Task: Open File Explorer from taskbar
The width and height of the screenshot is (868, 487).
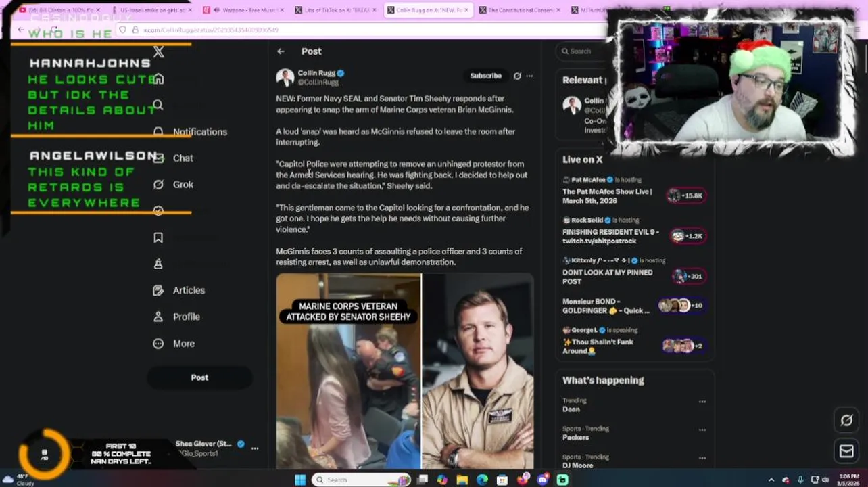Action: point(462,480)
